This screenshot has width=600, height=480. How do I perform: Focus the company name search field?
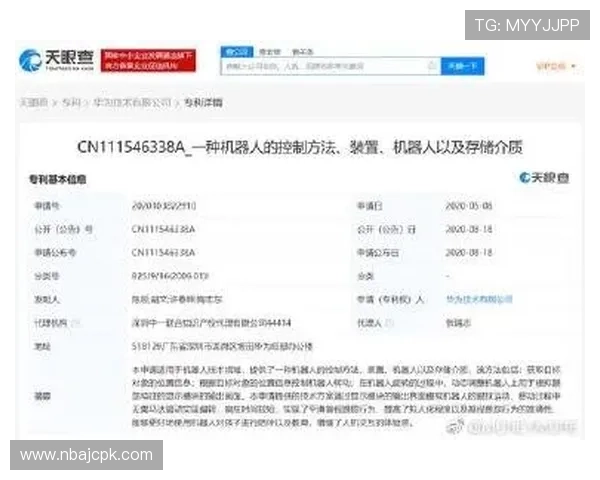[x=331, y=66]
